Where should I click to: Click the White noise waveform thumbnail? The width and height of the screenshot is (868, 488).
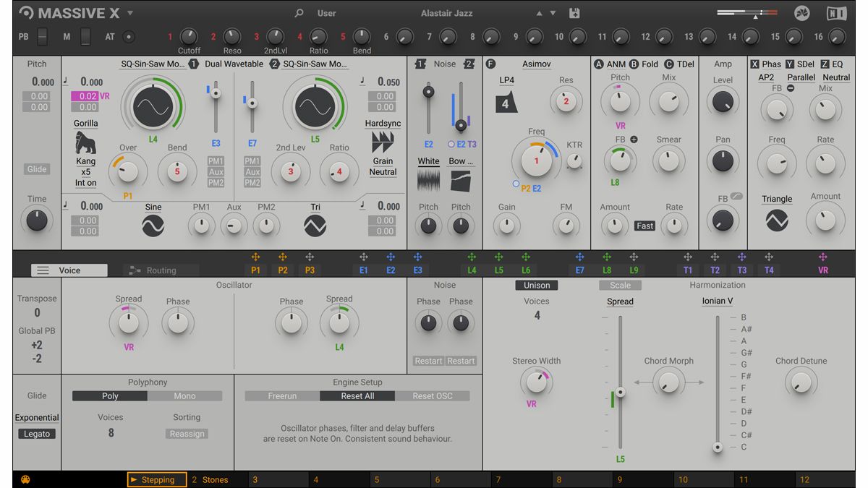click(x=429, y=180)
